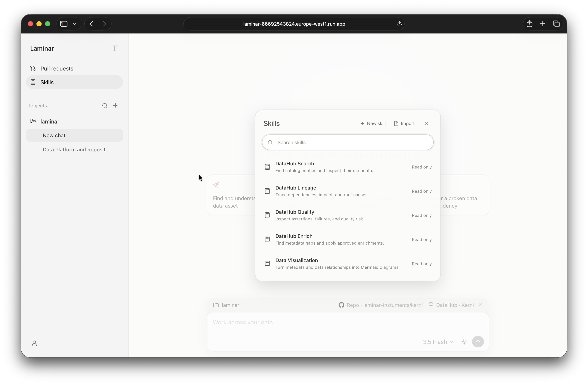Click the Pull requests branch icon
The width and height of the screenshot is (588, 385).
[33, 68]
